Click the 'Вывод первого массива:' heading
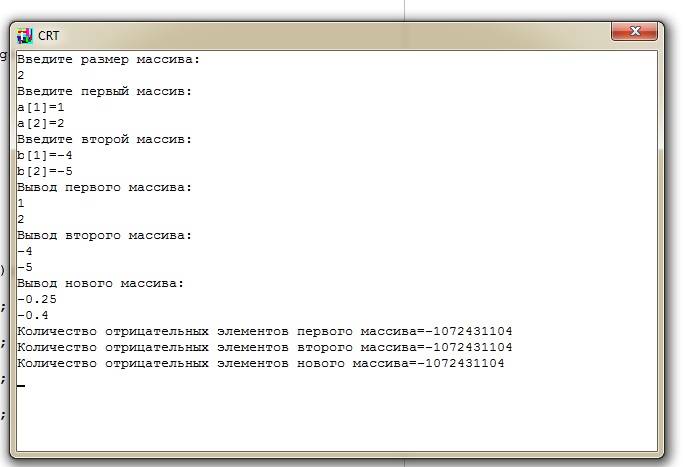The image size is (683, 467). click(x=104, y=187)
